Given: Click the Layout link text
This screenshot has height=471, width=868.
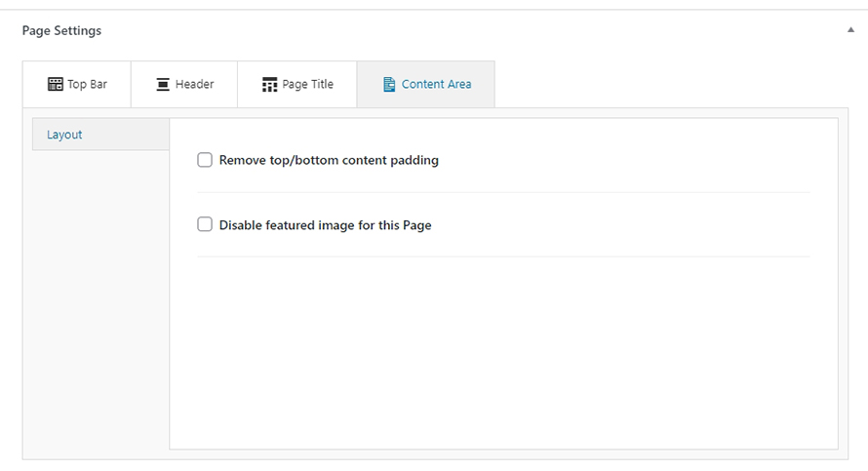Looking at the screenshot, I should 64,135.
